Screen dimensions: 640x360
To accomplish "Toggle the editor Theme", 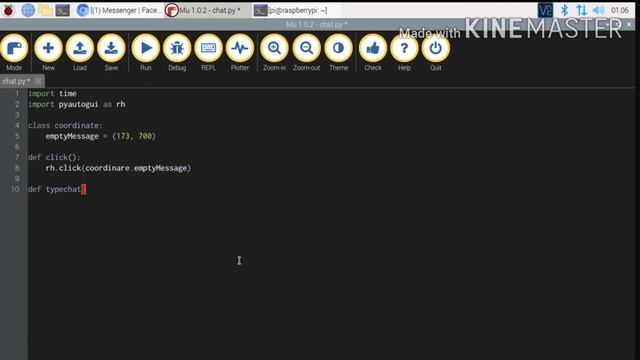I will pyautogui.click(x=338, y=53).
